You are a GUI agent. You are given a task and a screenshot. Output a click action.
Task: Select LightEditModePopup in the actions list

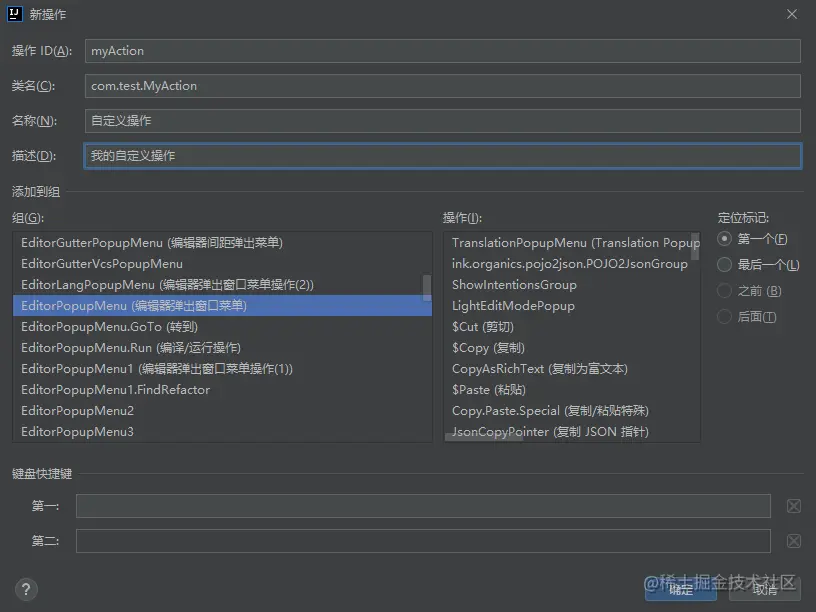point(571,305)
